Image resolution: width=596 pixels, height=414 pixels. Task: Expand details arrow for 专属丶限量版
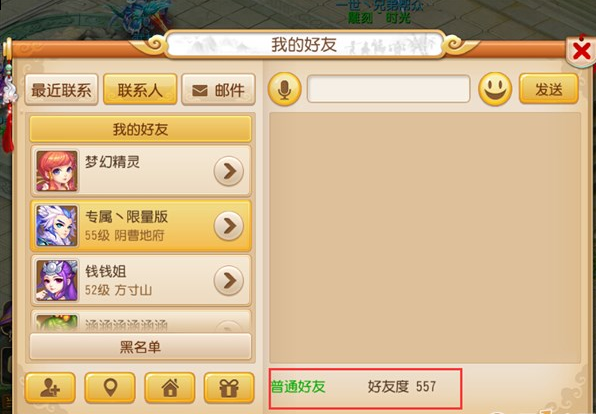(228, 226)
